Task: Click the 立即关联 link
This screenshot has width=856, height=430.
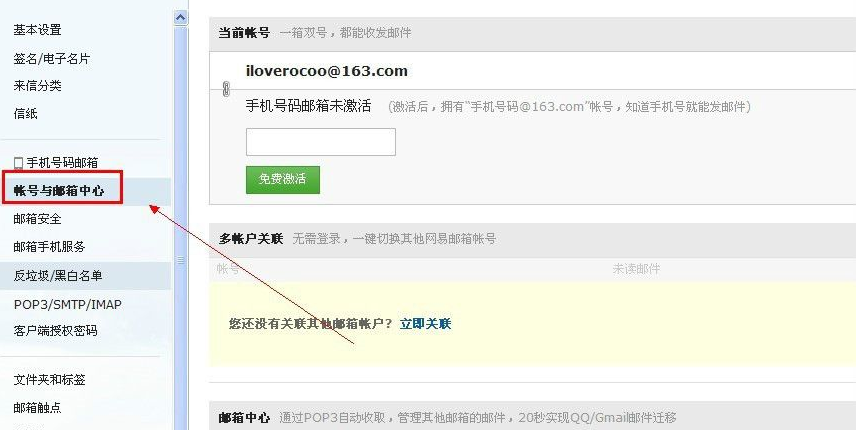Action: coord(425,324)
